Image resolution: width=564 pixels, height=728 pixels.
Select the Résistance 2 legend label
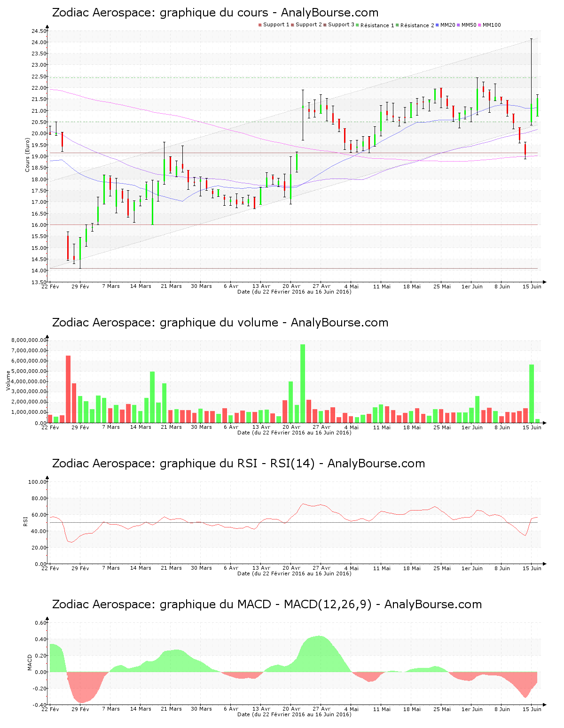click(417, 25)
